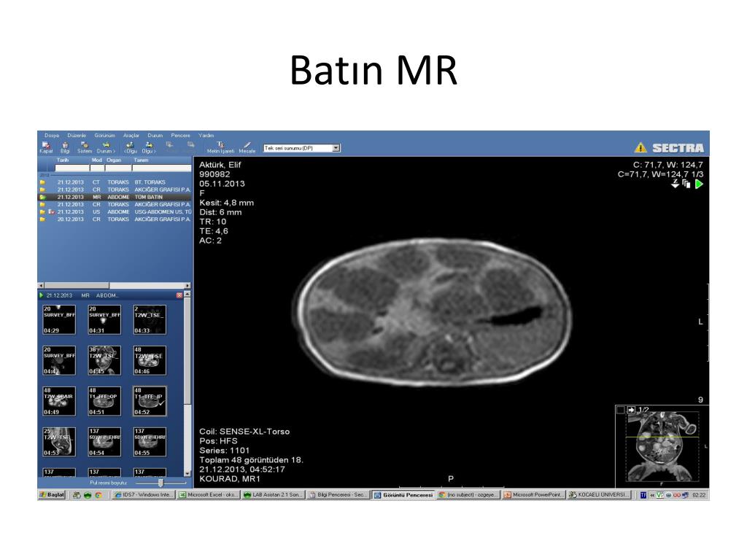Click the Başlat start button

[x=52, y=495]
